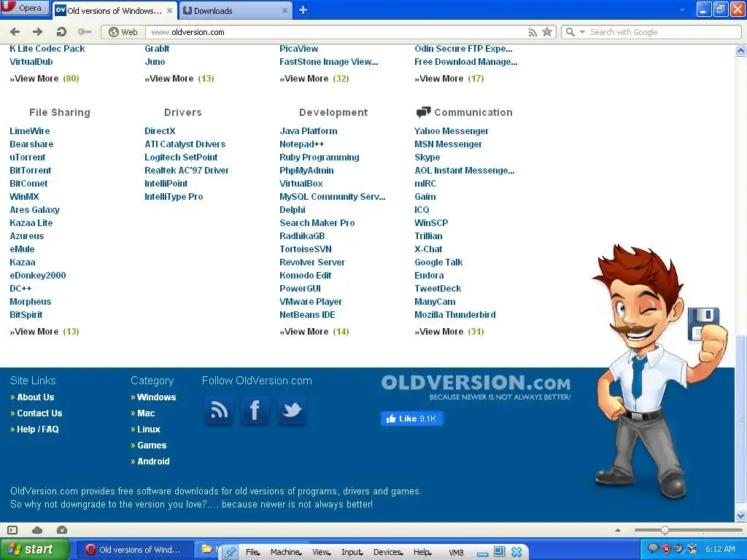Screen dimensions: 747x560
Task: Open the Contact Us footer link
Action: [x=39, y=413]
